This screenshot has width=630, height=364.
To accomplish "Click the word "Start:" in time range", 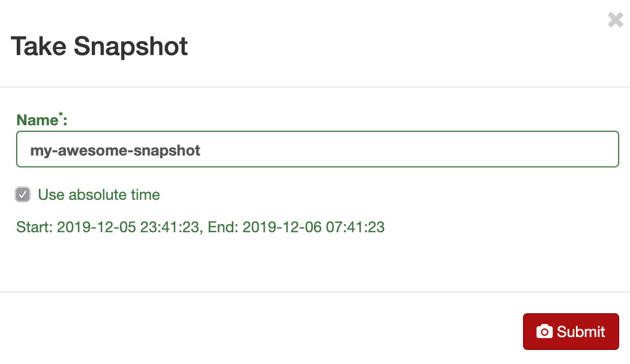I will click(x=35, y=227).
